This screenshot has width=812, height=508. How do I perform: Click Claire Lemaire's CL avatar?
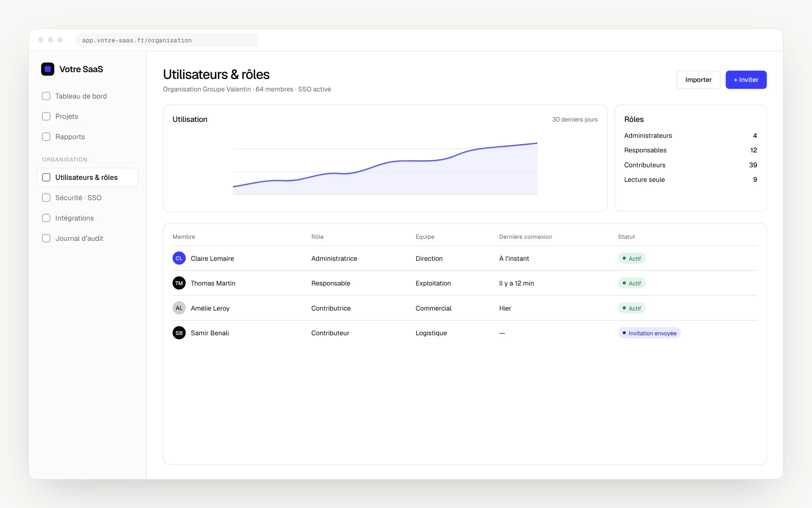(179, 258)
